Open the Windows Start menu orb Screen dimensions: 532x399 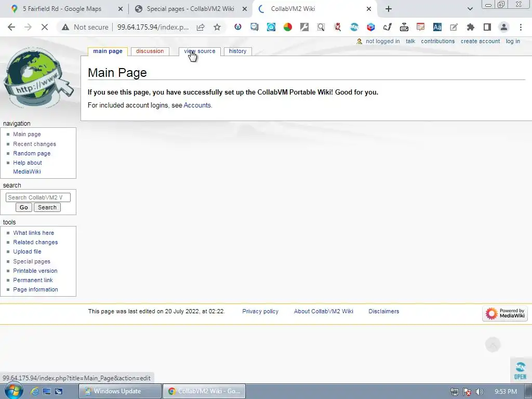(x=13, y=391)
